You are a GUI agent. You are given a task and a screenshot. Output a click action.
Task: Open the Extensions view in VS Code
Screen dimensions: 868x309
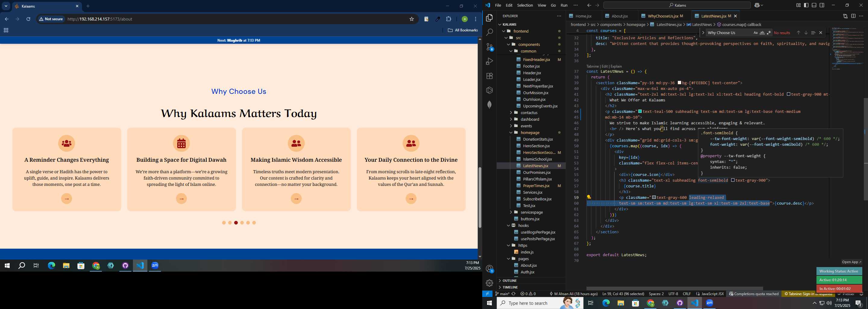(489, 76)
